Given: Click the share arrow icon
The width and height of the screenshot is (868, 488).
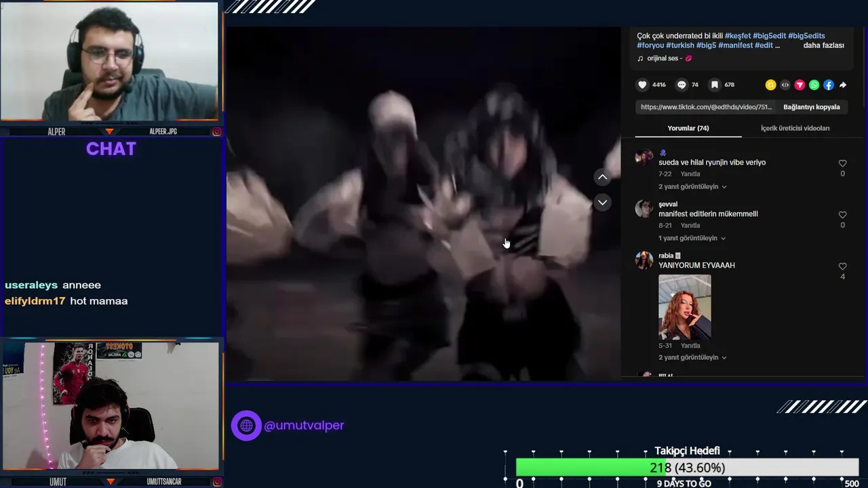Looking at the screenshot, I should [843, 85].
